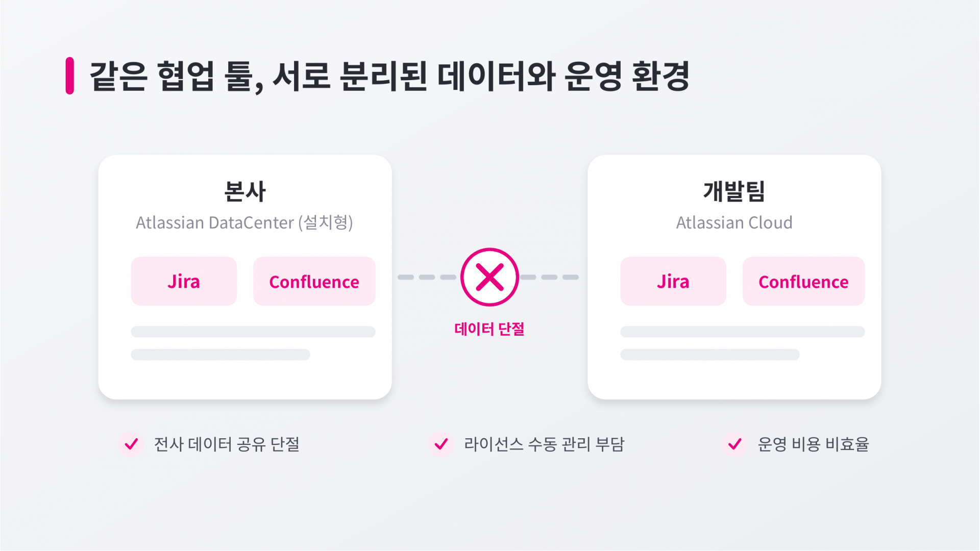Image resolution: width=980 pixels, height=551 pixels.
Task: Click the short gray placeholder bar in 개발팀 card
Action: click(710, 355)
